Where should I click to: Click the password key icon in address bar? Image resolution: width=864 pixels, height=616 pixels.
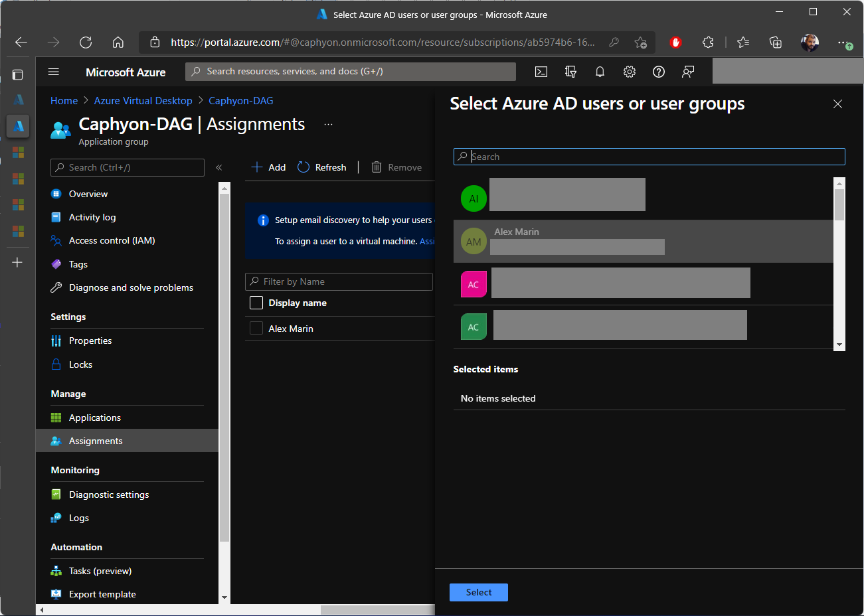click(x=614, y=42)
